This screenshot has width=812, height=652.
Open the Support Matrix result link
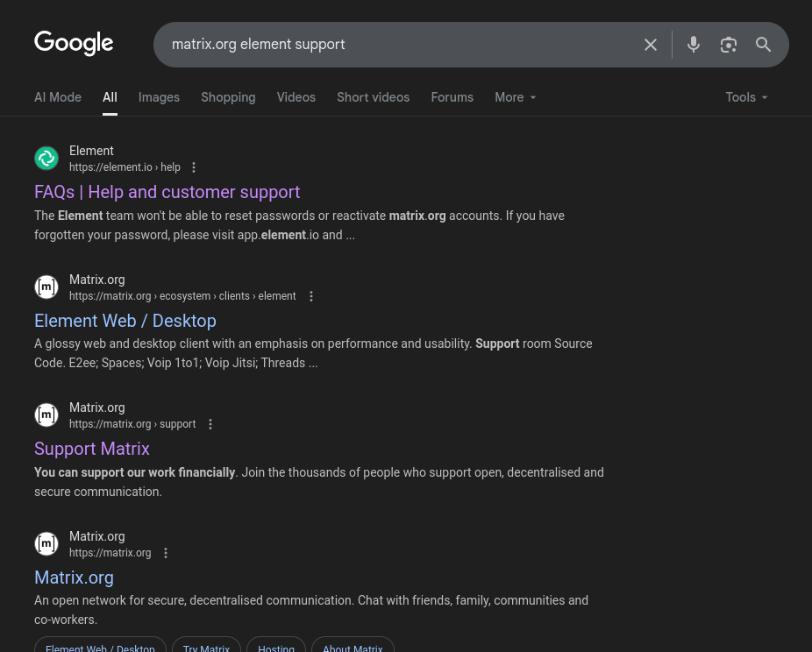92,449
